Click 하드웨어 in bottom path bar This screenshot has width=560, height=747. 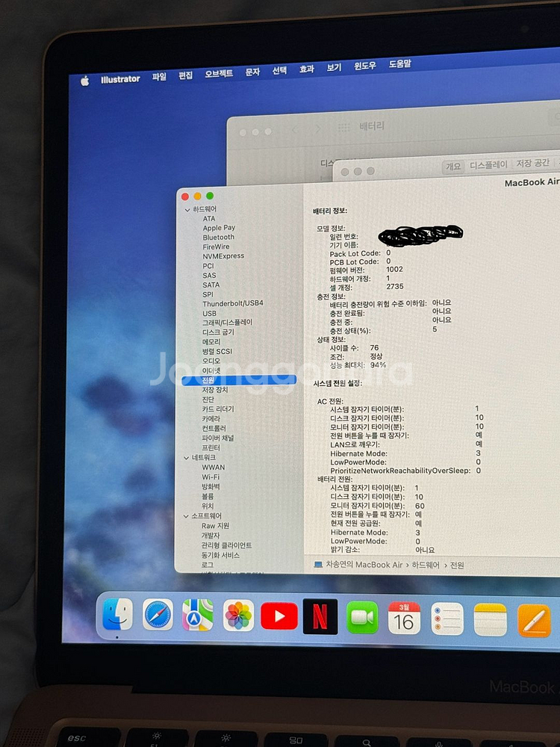(426, 565)
